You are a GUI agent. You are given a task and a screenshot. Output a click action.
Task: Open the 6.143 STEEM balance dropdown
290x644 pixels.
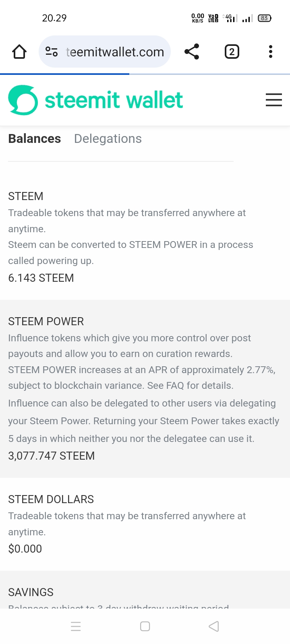(41, 278)
